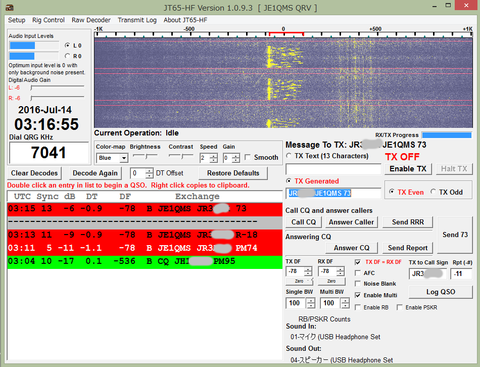Click the free TX text input field
The width and height of the screenshot is (480, 367).
pyautogui.click(x=333, y=169)
